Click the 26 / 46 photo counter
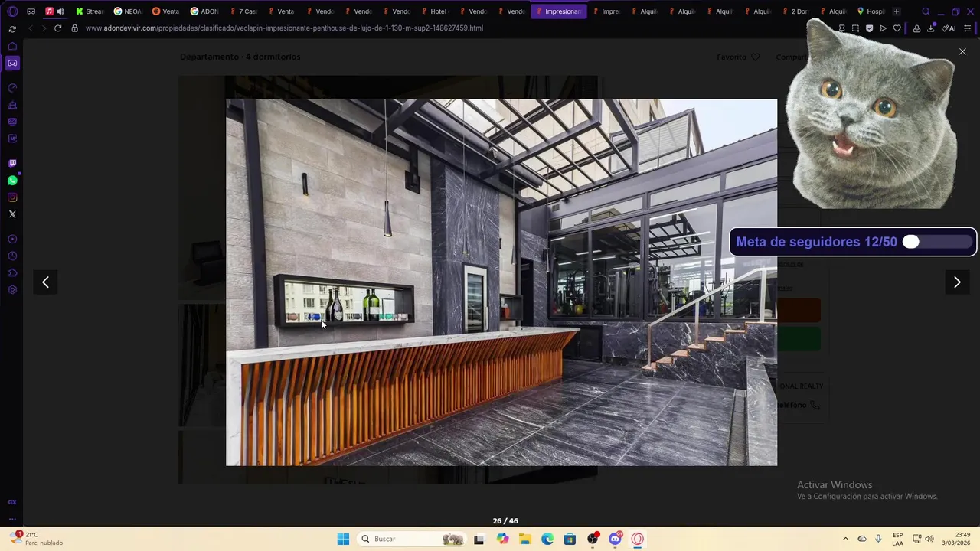The height and width of the screenshot is (551, 980). click(505, 521)
